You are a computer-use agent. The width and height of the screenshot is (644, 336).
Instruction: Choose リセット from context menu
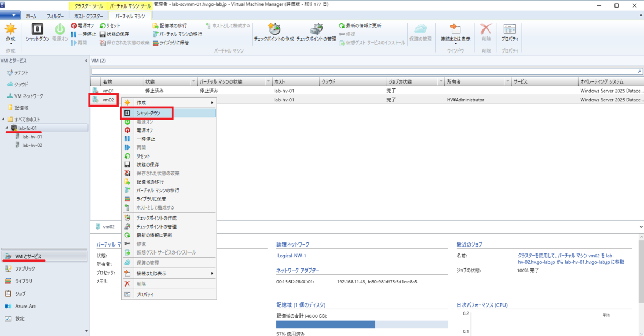pos(169,156)
